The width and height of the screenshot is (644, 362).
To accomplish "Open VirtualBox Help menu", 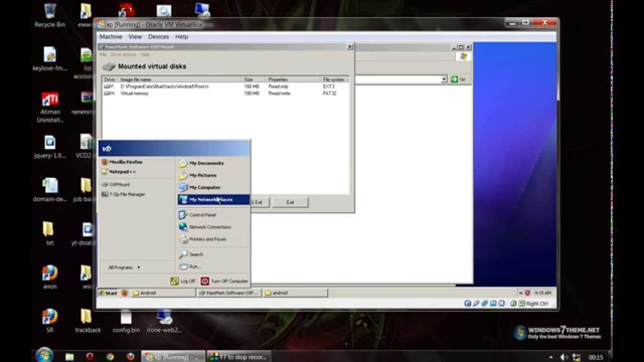I will (182, 37).
